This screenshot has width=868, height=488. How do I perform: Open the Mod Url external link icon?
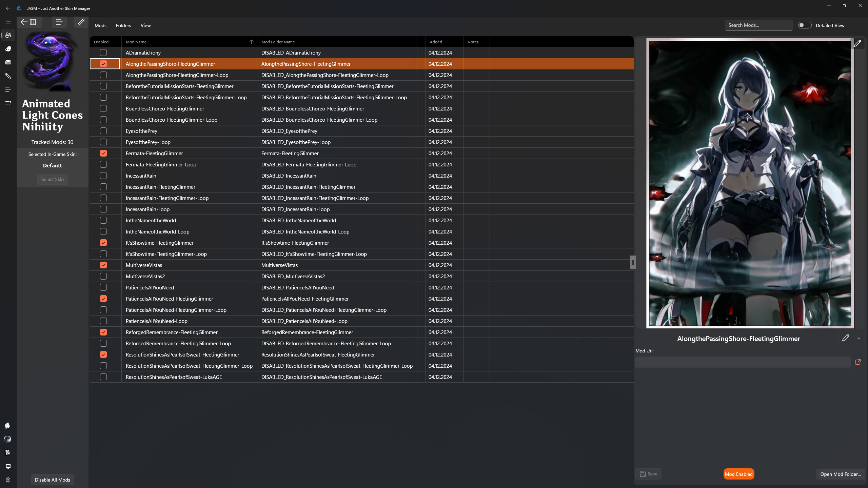click(x=858, y=362)
